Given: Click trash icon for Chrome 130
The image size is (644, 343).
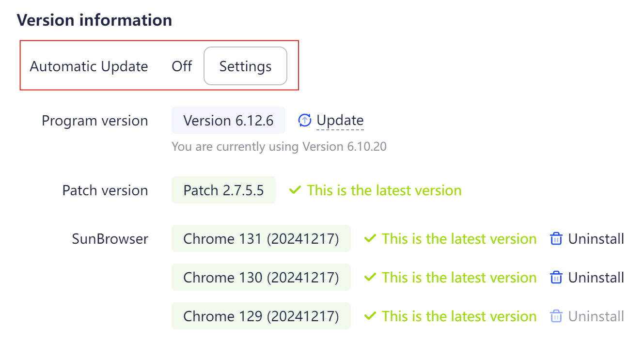Looking at the screenshot, I should coord(556,278).
